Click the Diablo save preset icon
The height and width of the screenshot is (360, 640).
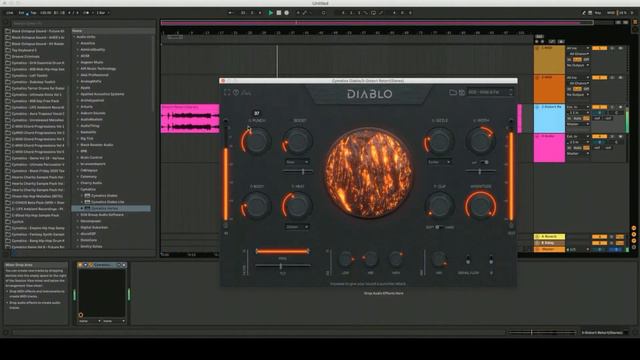(462, 92)
